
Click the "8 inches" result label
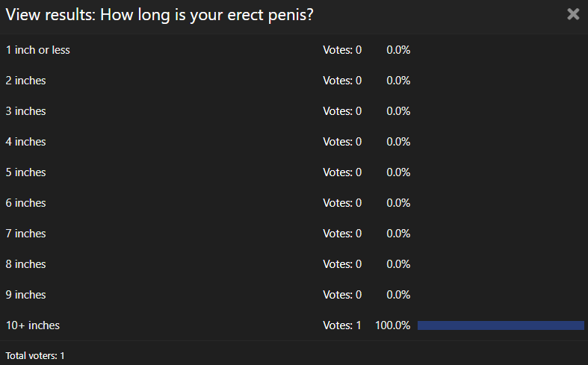25,264
